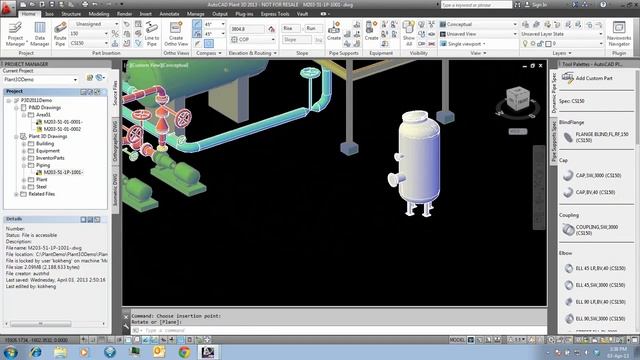640x360 pixels.
Task: Click the AutoCAD application menu logo
Action: (8, 7)
